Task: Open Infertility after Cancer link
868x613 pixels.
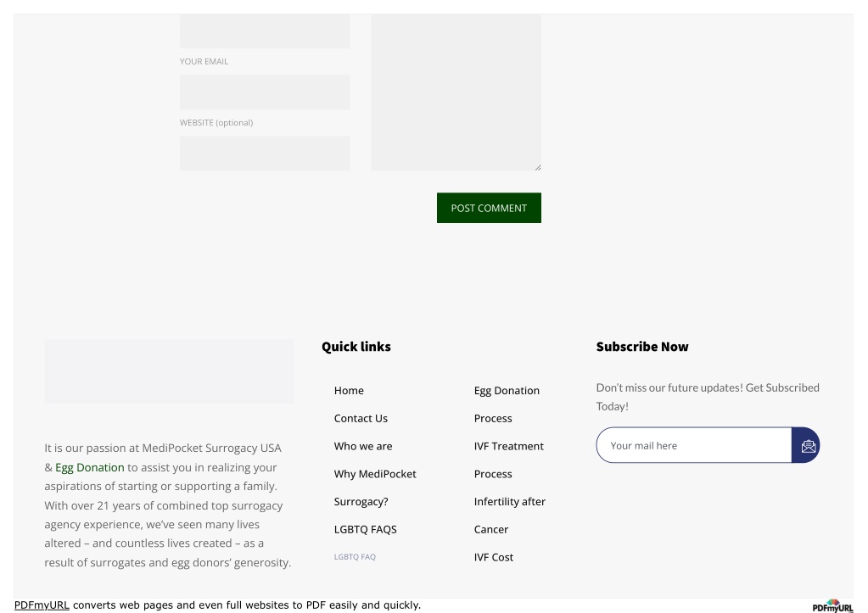Action: [x=509, y=515]
